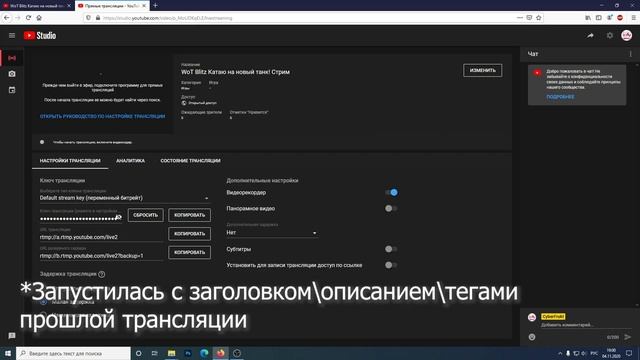This screenshot has height=360, width=640.
Task: Open Windows notification center icon
Action: pos(629,353)
